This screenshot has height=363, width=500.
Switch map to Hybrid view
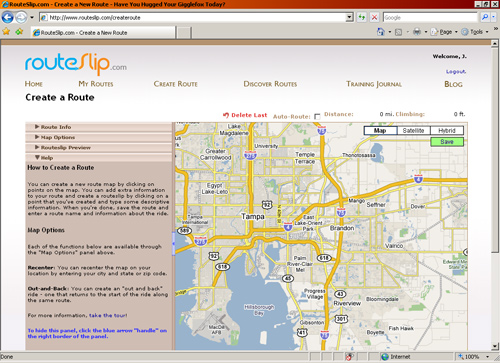447,130
